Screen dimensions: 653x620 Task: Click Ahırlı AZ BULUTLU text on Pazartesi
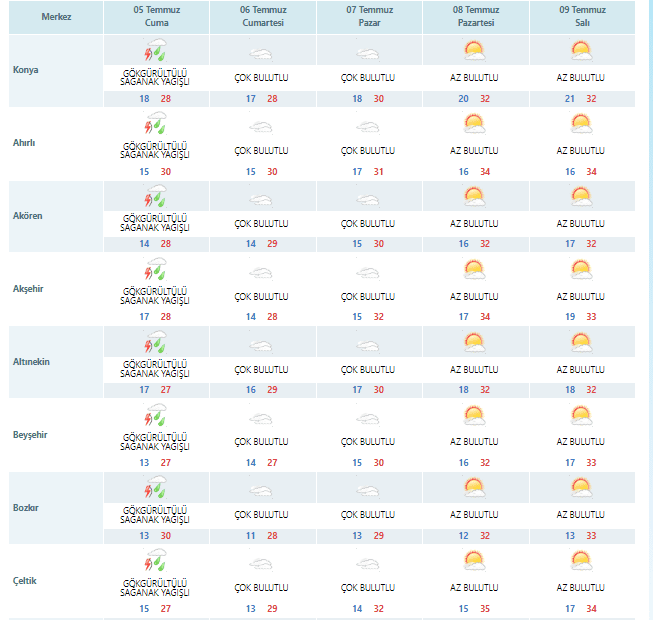point(474,150)
